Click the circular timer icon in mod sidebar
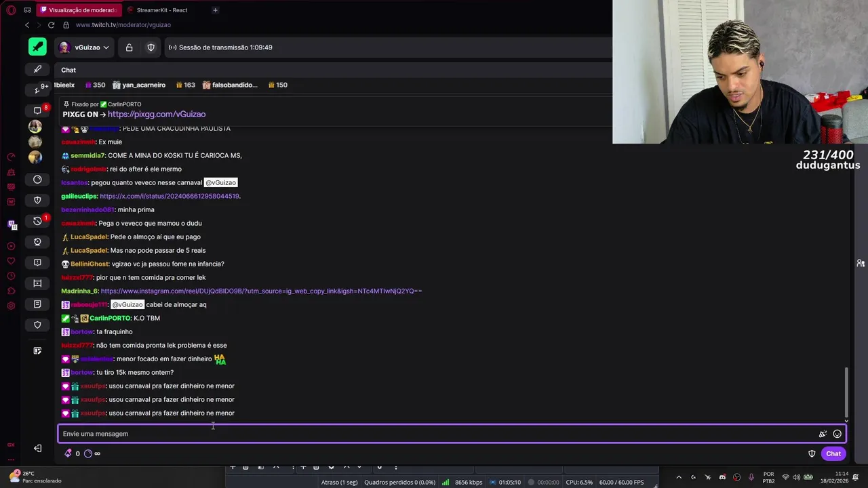868x488 pixels. (x=37, y=180)
